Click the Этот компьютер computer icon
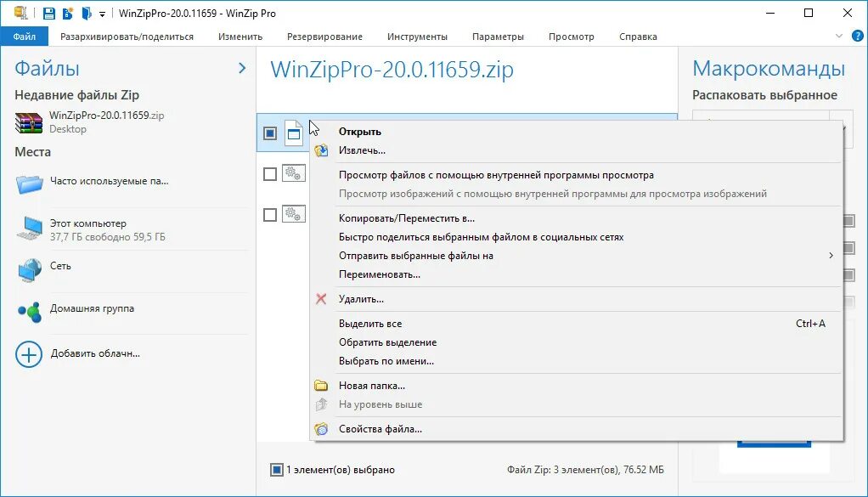Image resolution: width=868 pixels, height=497 pixels. (30, 228)
